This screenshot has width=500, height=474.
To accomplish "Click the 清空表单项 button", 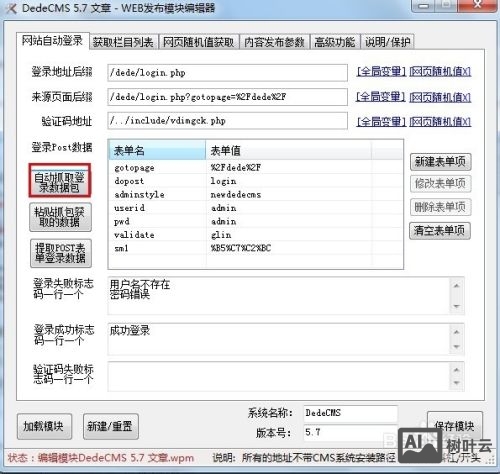I will [x=440, y=231].
